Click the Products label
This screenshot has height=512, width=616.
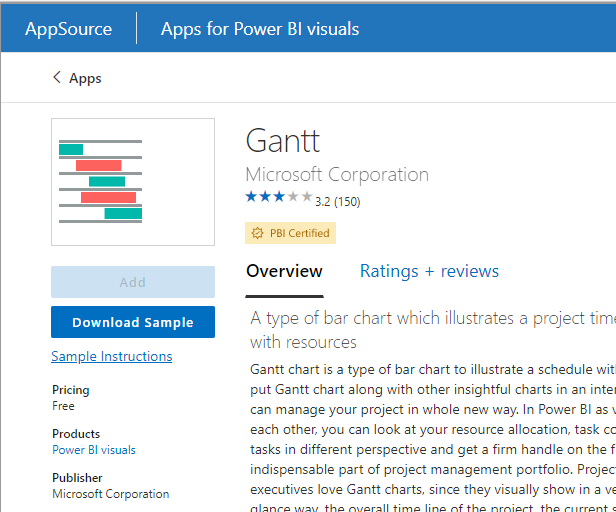(76, 433)
